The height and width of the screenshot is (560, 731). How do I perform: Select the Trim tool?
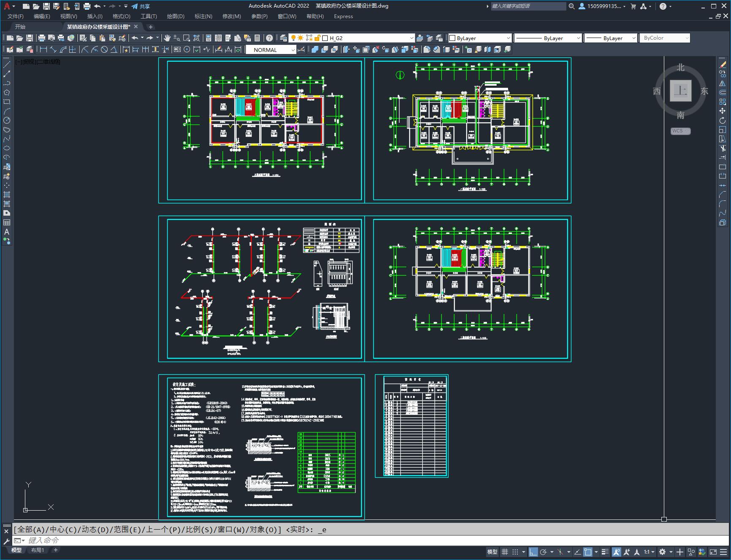pos(723,148)
